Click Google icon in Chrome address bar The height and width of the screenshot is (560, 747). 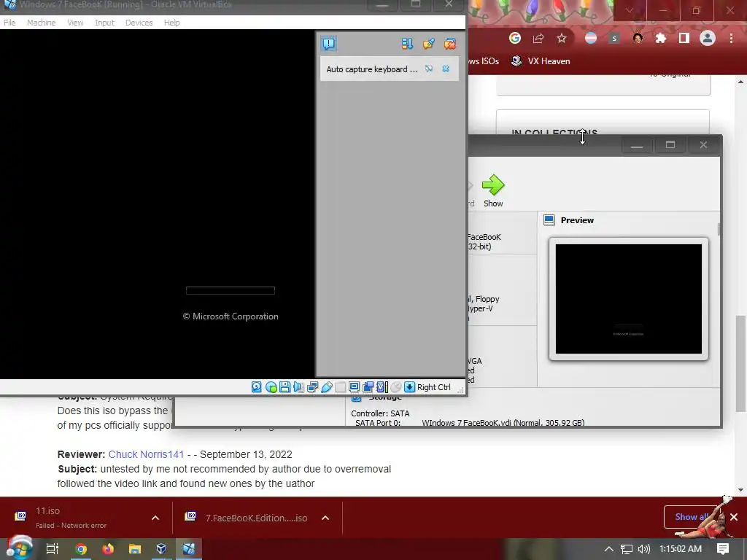pos(514,38)
